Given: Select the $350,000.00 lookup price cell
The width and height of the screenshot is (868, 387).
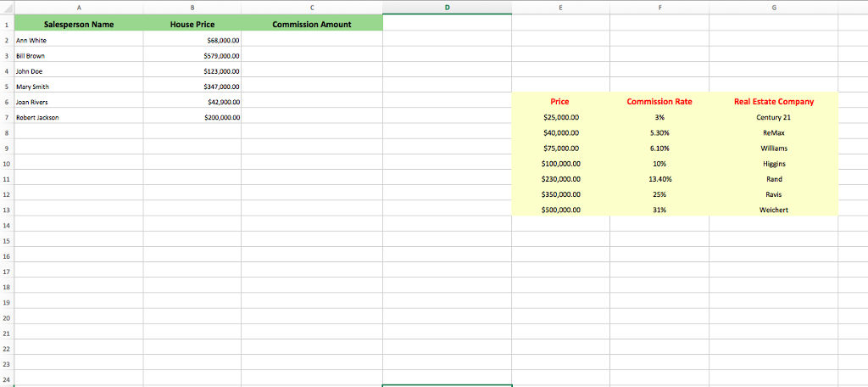Looking at the screenshot, I should click(x=560, y=194).
